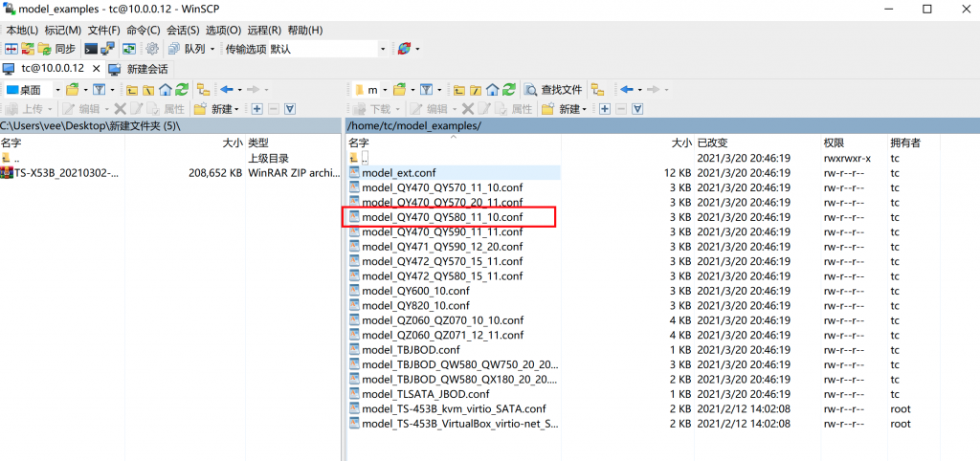Click the remote panel open directory folder icon
This screenshot has width=980, height=461.
click(x=400, y=90)
